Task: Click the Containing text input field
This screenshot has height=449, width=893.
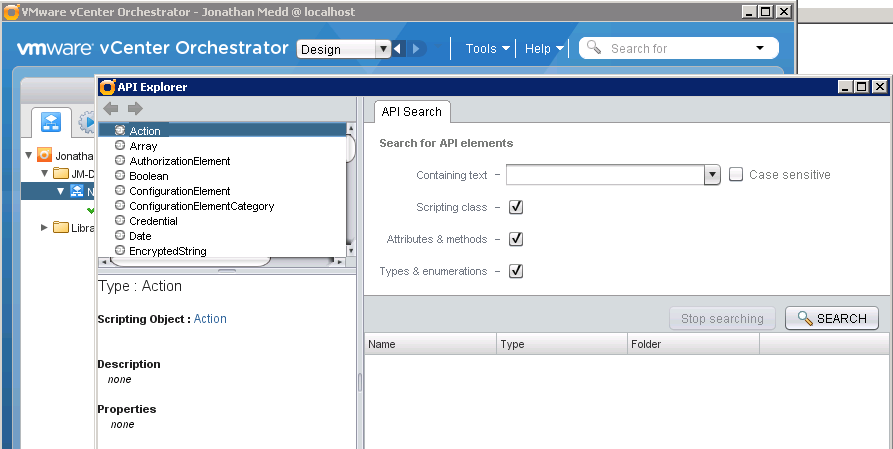Action: point(605,175)
